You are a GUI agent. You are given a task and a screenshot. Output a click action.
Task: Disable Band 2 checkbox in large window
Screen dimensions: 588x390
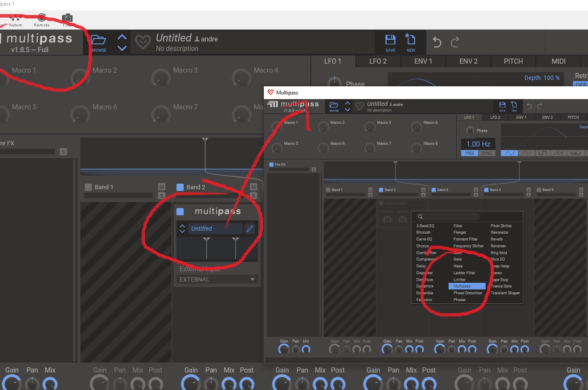click(x=180, y=187)
